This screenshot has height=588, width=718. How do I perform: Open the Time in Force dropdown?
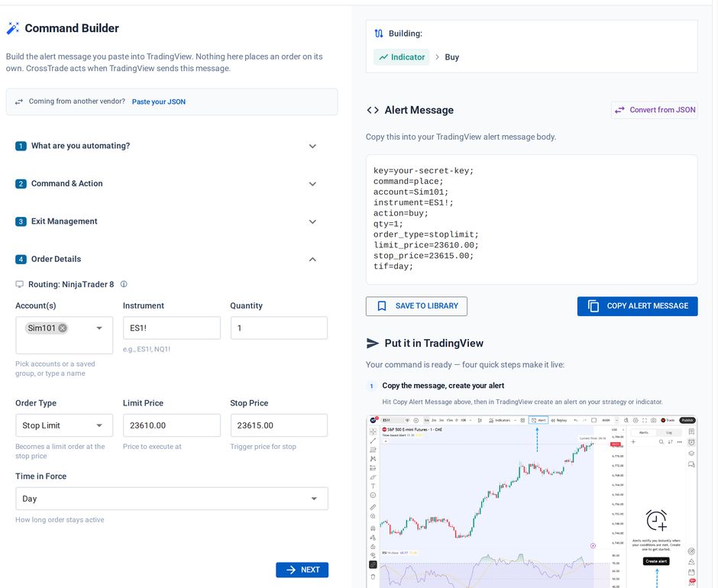click(x=172, y=499)
